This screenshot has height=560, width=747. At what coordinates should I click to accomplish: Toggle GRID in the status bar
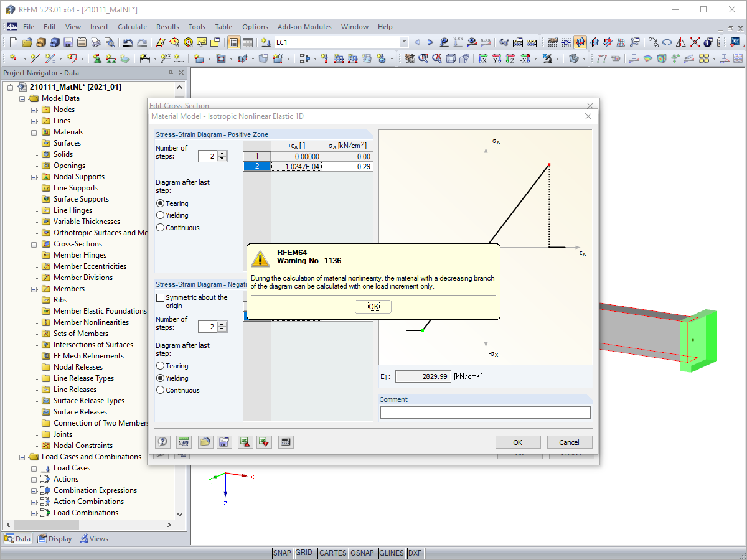point(304,553)
